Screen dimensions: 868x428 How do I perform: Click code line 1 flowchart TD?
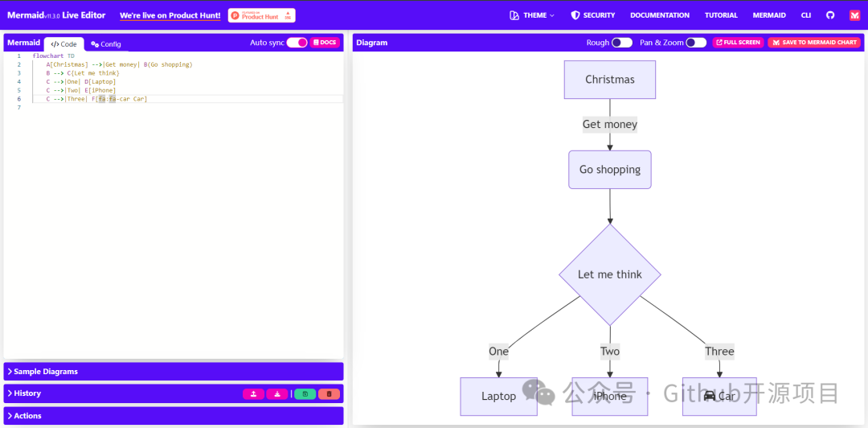(x=53, y=56)
